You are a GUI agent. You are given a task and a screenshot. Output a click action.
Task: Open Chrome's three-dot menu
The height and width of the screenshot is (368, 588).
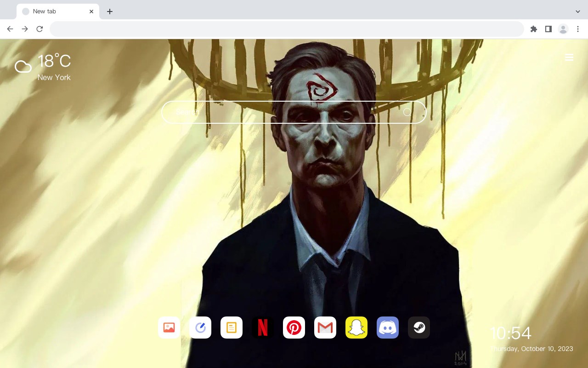pyautogui.click(x=578, y=29)
